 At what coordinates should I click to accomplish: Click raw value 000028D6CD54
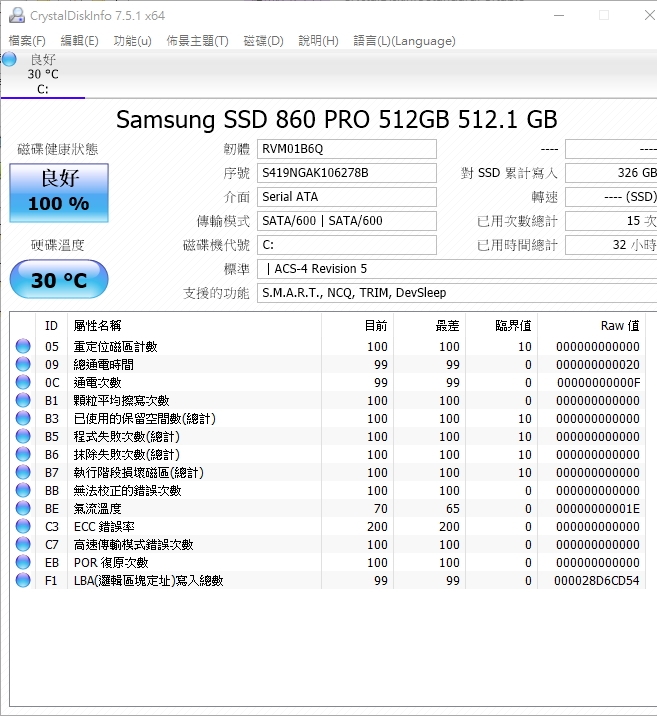tap(597, 581)
